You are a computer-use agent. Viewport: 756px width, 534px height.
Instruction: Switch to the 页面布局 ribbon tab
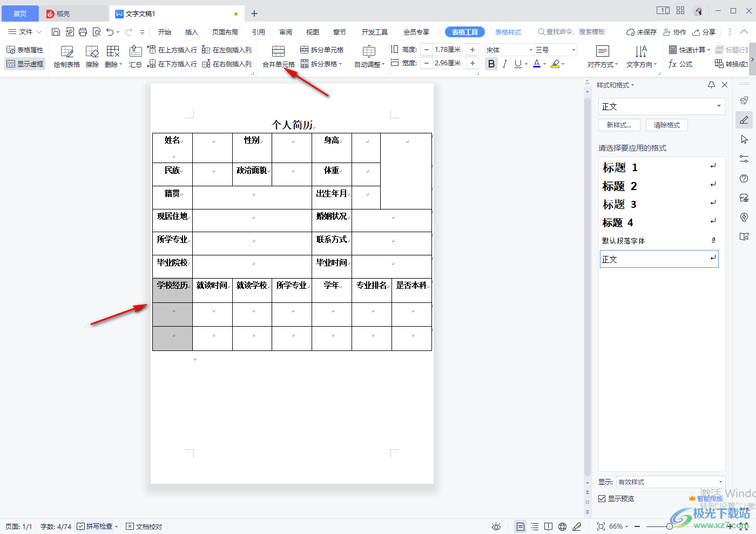click(x=225, y=32)
